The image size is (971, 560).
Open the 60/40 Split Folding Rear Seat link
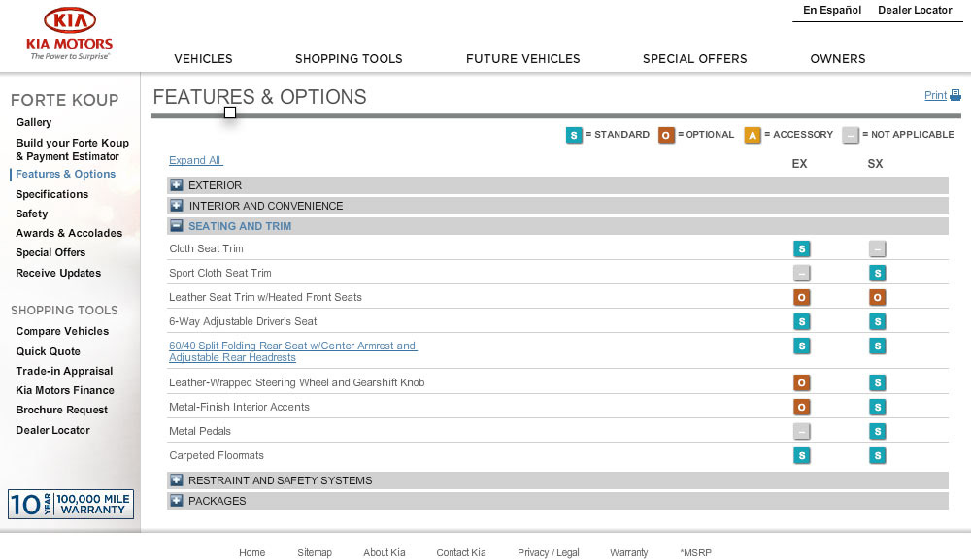293,351
